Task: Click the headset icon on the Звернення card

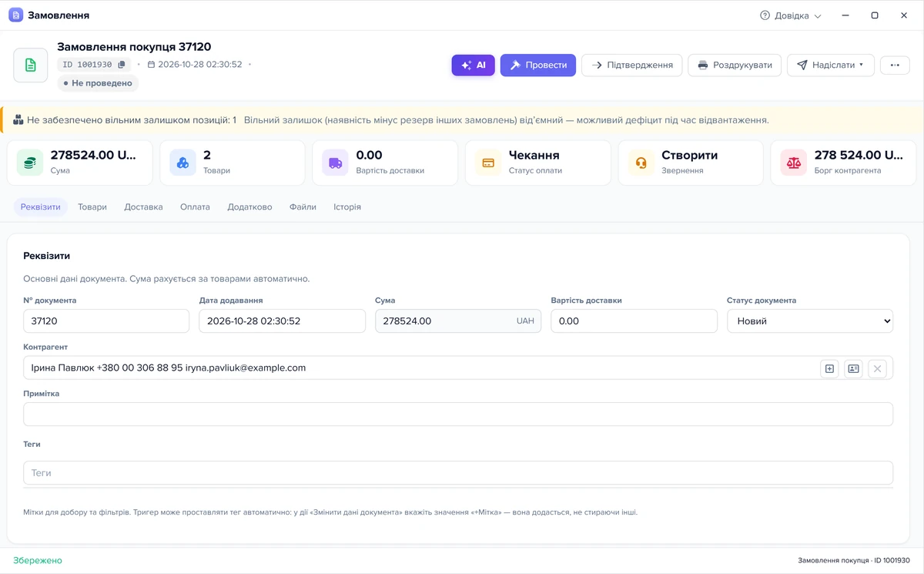Action: coord(641,163)
